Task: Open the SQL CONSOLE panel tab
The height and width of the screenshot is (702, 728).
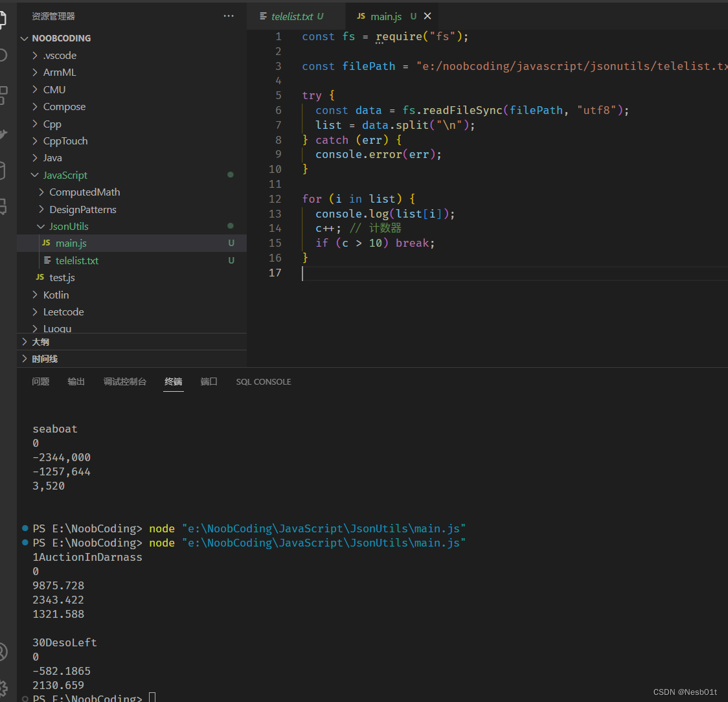Action: [263, 381]
